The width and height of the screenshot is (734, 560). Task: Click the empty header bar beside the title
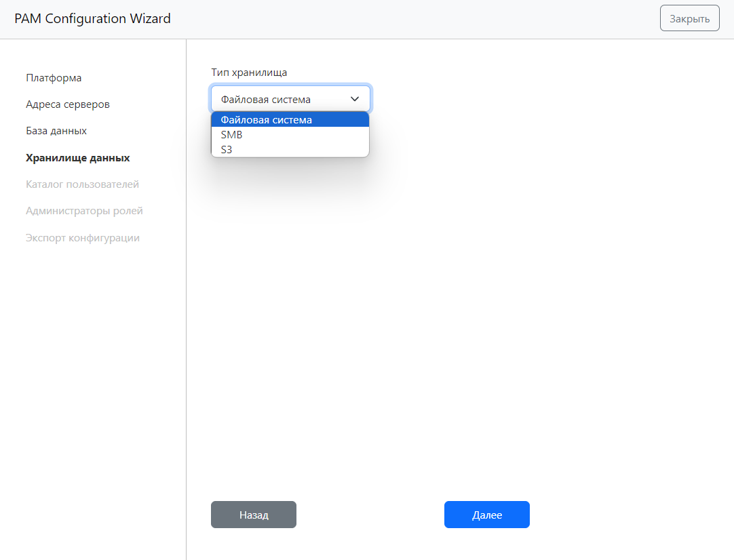point(407,19)
